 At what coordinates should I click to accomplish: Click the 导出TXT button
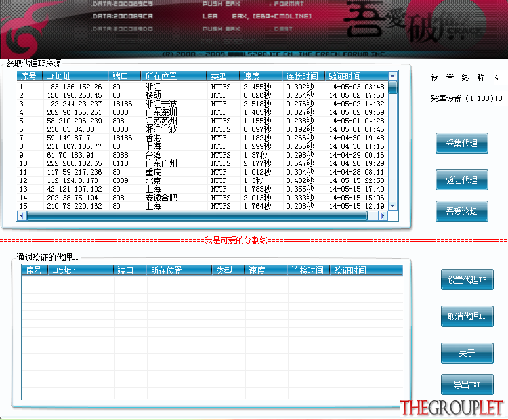point(467,385)
